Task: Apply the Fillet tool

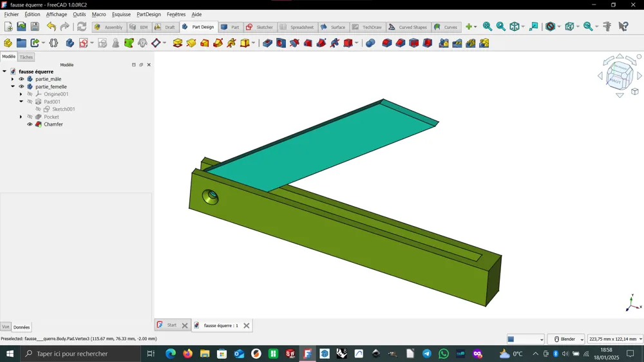Action: pos(387,43)
